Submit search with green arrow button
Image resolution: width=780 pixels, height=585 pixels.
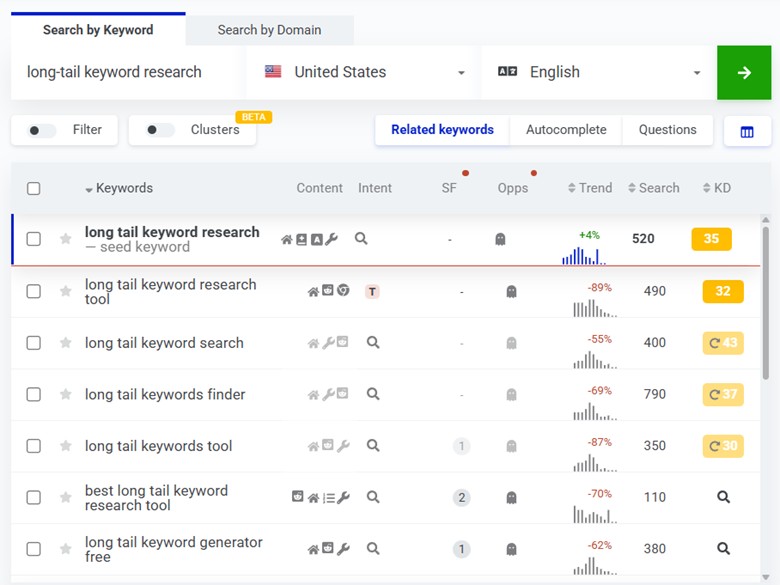point(744,73)
